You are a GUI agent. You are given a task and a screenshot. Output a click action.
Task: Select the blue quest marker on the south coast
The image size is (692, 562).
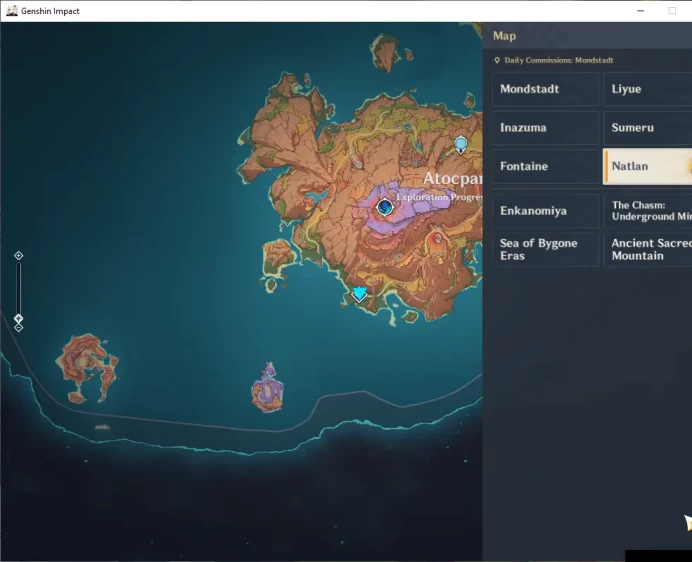(x=359, y=294)
